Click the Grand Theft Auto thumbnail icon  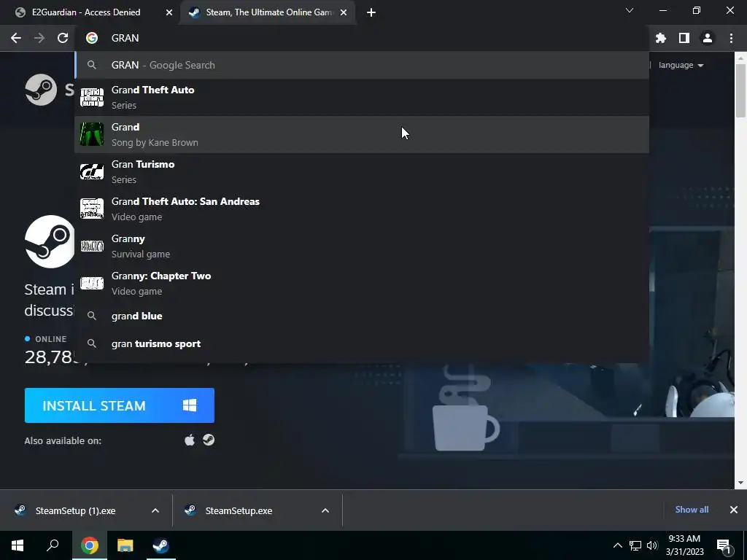92,98
